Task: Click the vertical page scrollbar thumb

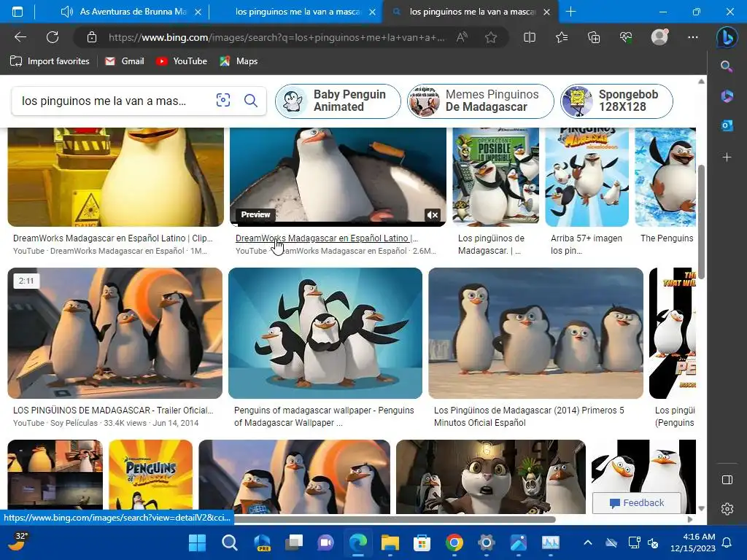Action: (x=701, y=222)
